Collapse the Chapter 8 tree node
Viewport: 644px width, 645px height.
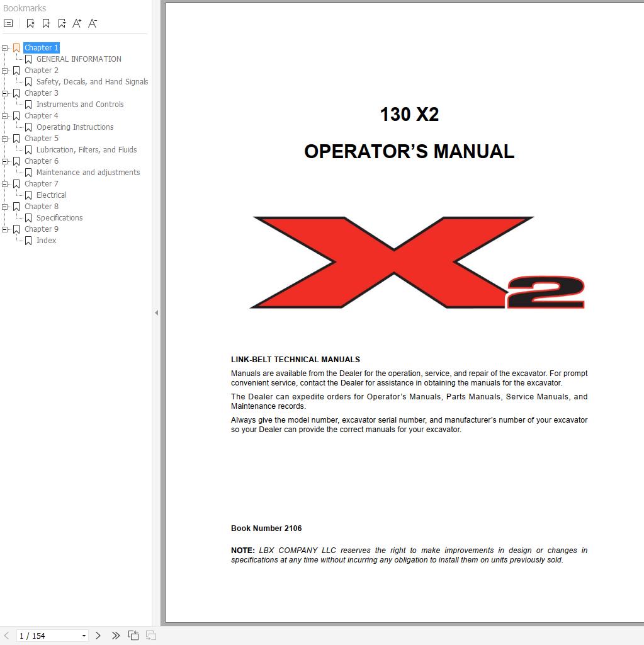tap(4, 207)
